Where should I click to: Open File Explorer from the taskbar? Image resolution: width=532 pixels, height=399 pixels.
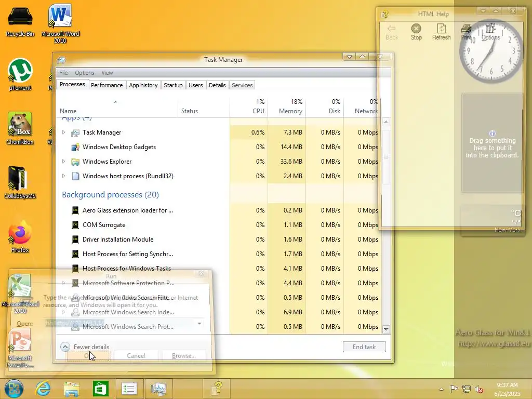(x=72, y=389)
